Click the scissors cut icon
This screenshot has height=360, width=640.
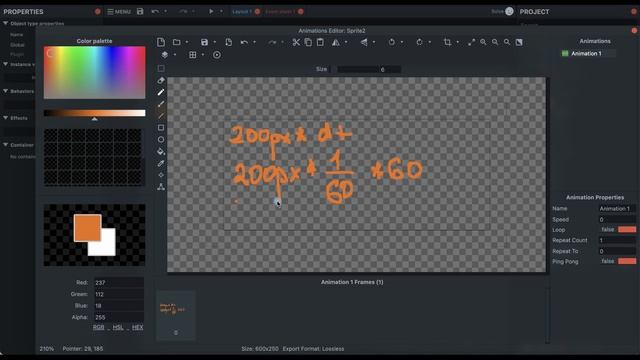(296, 42)
